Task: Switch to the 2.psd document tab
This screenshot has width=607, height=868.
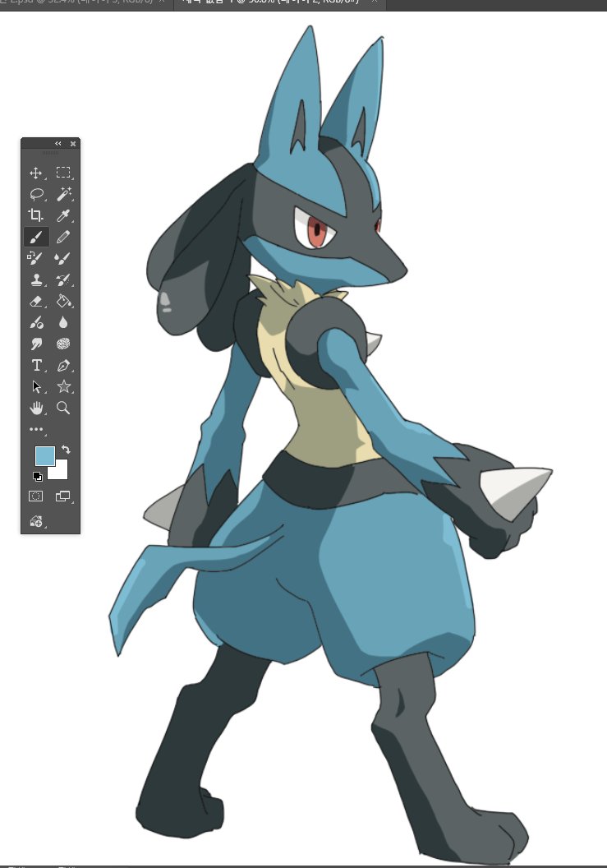Action: point(82,2)
